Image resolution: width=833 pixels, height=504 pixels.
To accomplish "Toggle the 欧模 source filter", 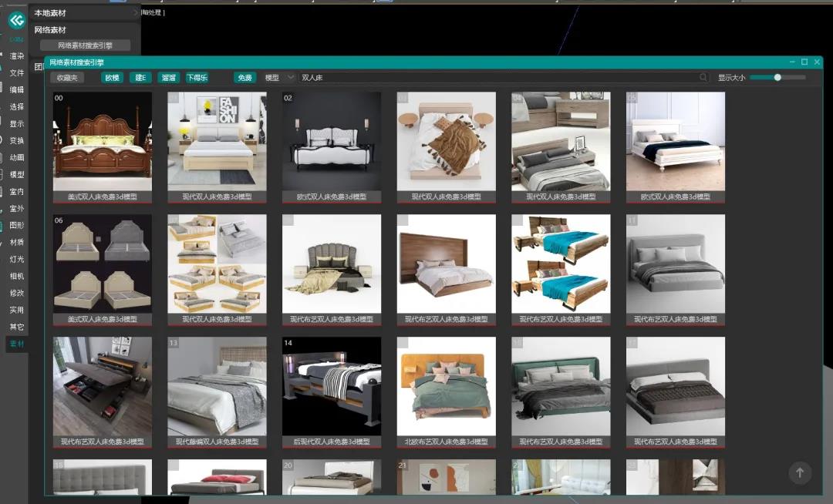I will click(x=113, y=78).
